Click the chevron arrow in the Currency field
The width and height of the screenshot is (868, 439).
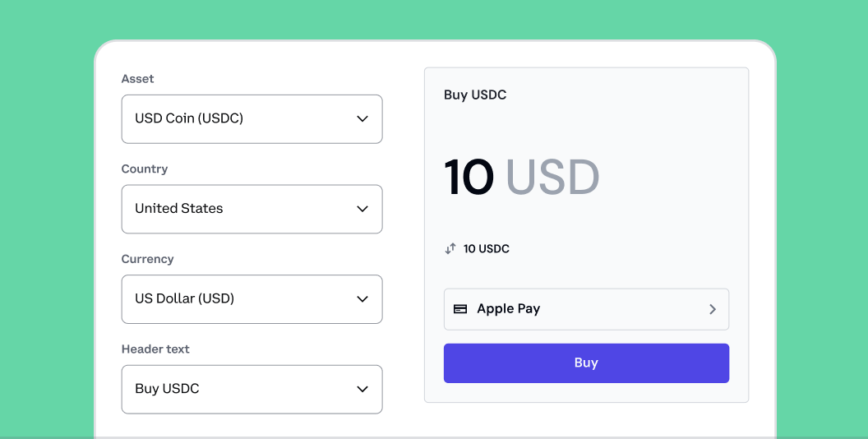362,299
